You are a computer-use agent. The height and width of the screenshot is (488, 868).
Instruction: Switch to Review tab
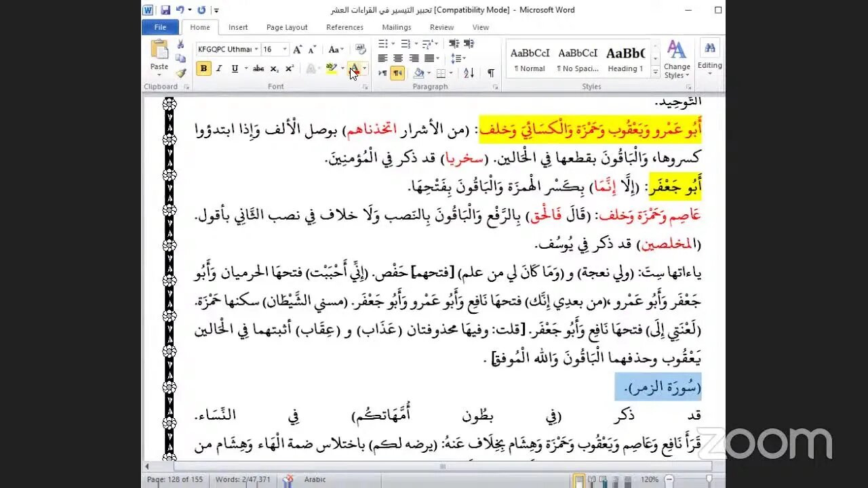pyautogui.click(x=441, y=27)
